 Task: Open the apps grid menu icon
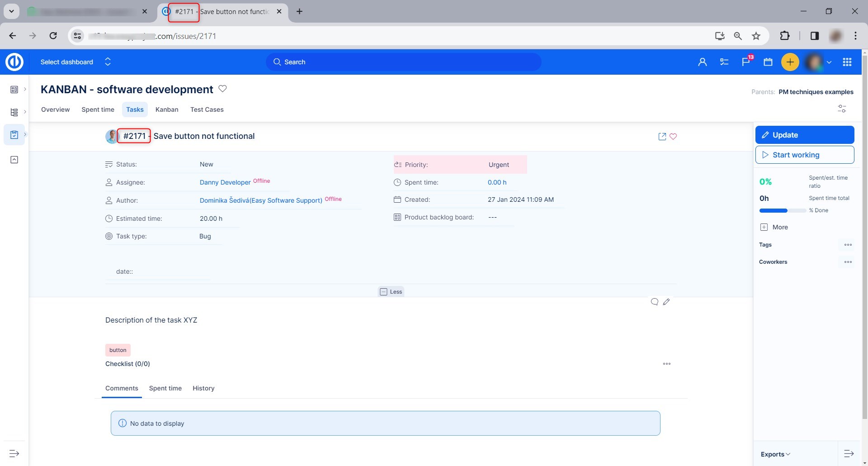point(847,62)
